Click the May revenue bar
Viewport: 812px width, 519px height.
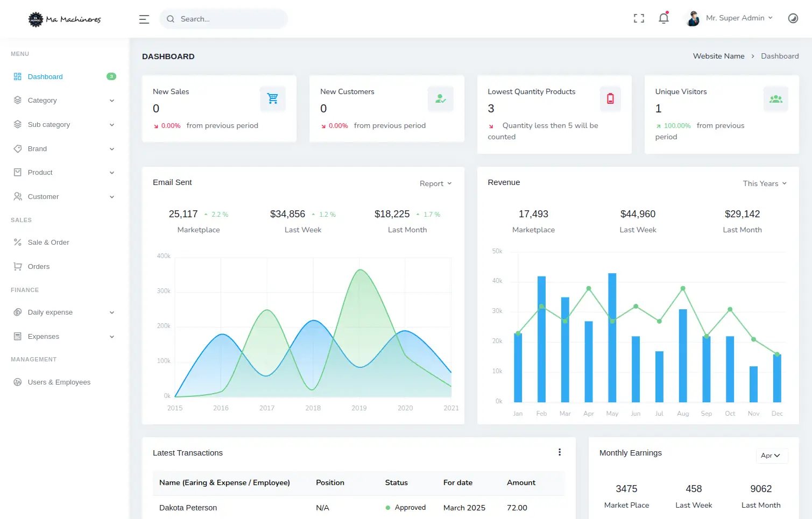click(x=612, y=338)
